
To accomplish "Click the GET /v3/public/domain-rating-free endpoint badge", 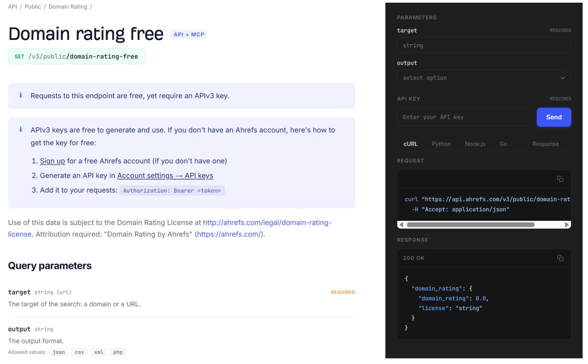I will click(x=76, y=56).
